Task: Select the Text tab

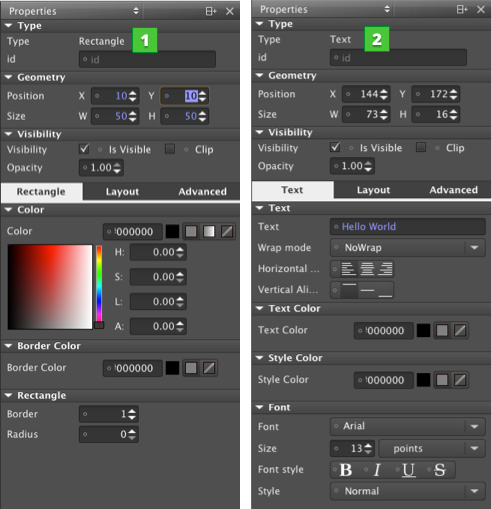Action: [292, 190]
